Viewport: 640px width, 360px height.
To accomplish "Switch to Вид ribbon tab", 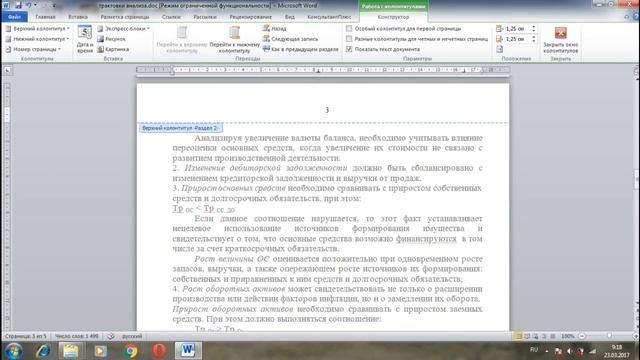I will (x=290, y=17).
